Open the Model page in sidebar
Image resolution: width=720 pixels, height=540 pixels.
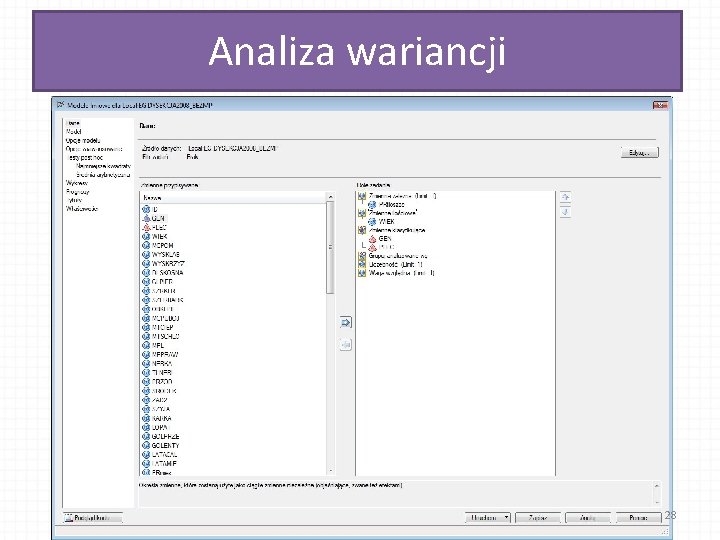[73, 131]
